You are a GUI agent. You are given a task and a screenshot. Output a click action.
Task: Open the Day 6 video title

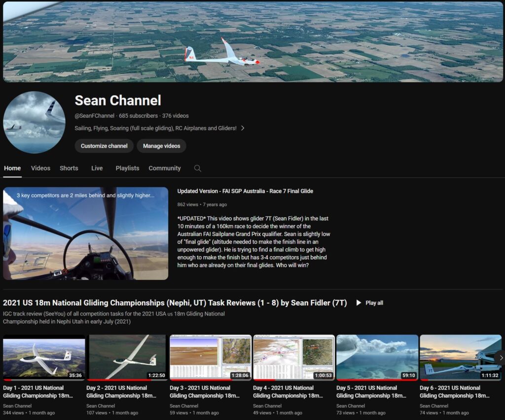coord(455,392)
